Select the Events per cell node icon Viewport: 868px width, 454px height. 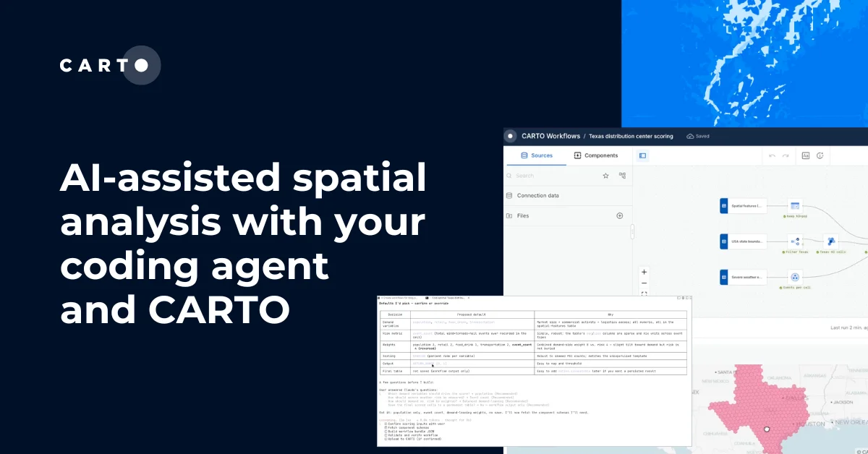coord(796,278)
